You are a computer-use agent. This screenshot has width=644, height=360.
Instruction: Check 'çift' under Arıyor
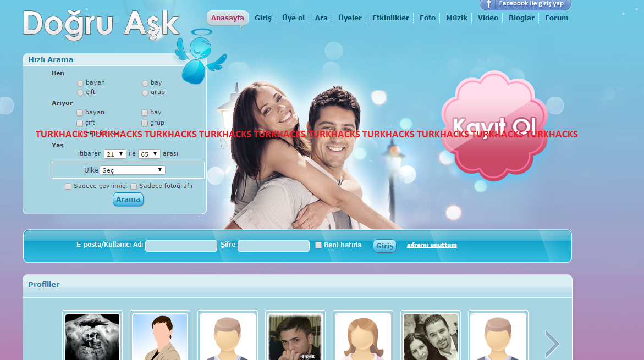coord(80,123)
